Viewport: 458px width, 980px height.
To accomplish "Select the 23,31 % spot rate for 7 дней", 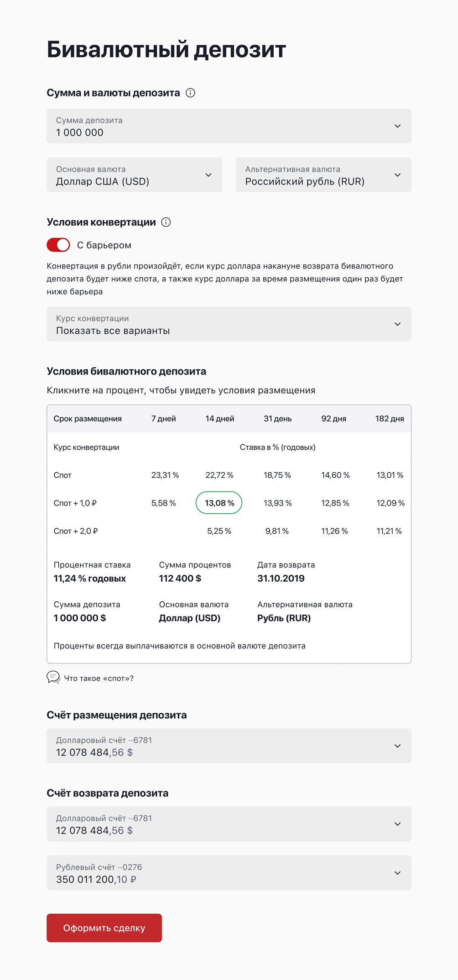I will click(165, 475).
